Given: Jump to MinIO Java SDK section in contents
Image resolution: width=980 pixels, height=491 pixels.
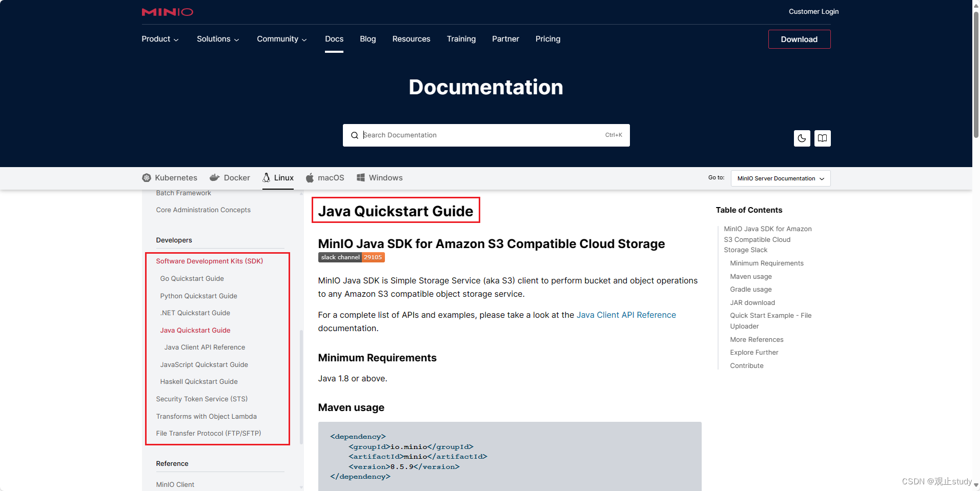Looking at the screenshot, I should [x=767, y=239].
